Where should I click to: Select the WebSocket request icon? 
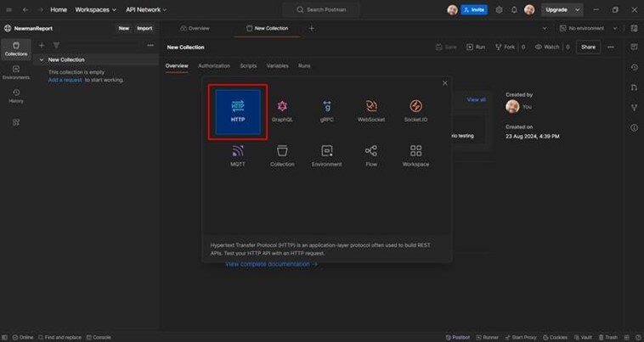[x=371, y=110]
